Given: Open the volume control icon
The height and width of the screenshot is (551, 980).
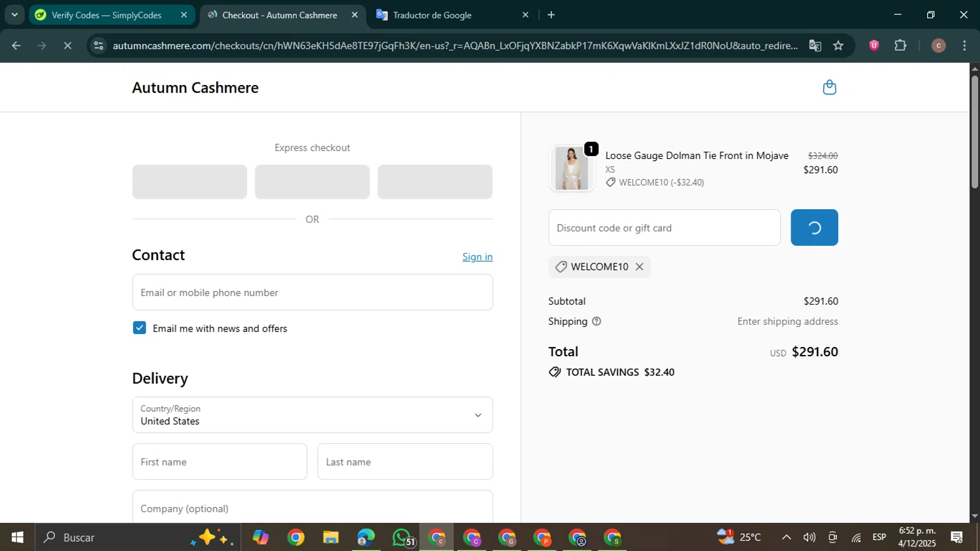Looking at the screenshot, I should pos(809,537).
